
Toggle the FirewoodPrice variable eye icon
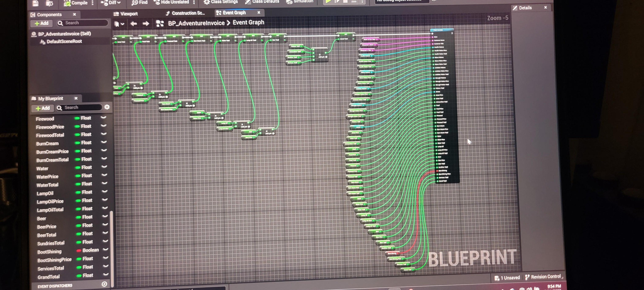pos(103,126)
